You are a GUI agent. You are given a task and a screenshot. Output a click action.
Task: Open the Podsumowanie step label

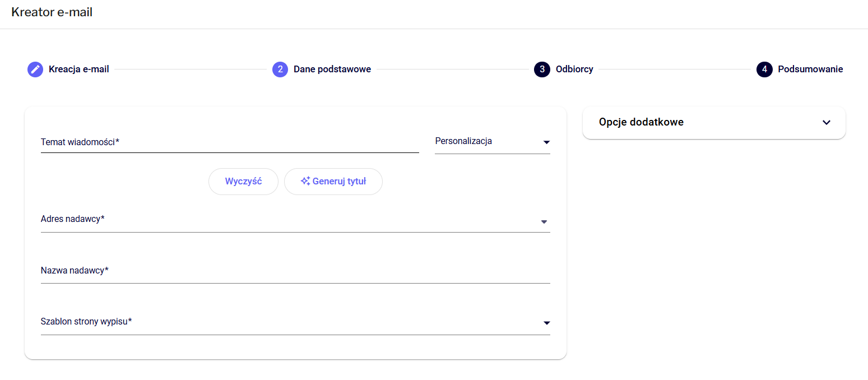pos(810,69)
